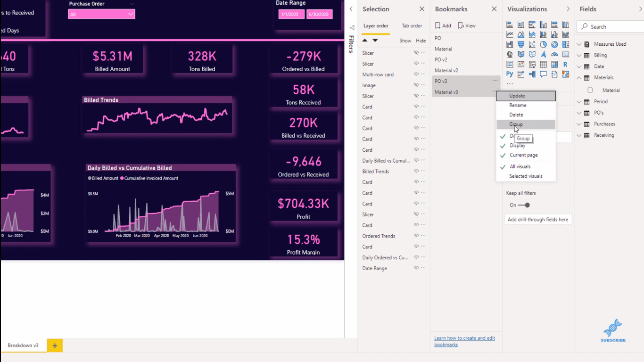Select the card (123) visual

[x=565, y=54]
